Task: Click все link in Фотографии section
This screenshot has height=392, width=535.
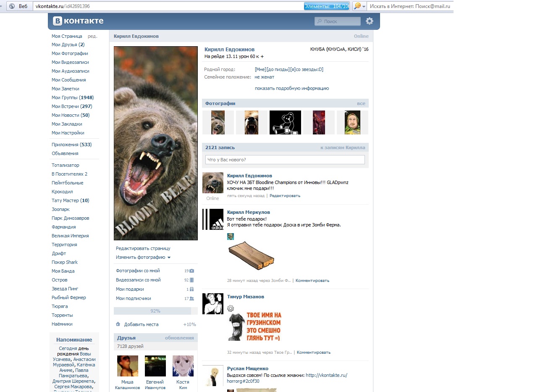Action: coord(361,103)
